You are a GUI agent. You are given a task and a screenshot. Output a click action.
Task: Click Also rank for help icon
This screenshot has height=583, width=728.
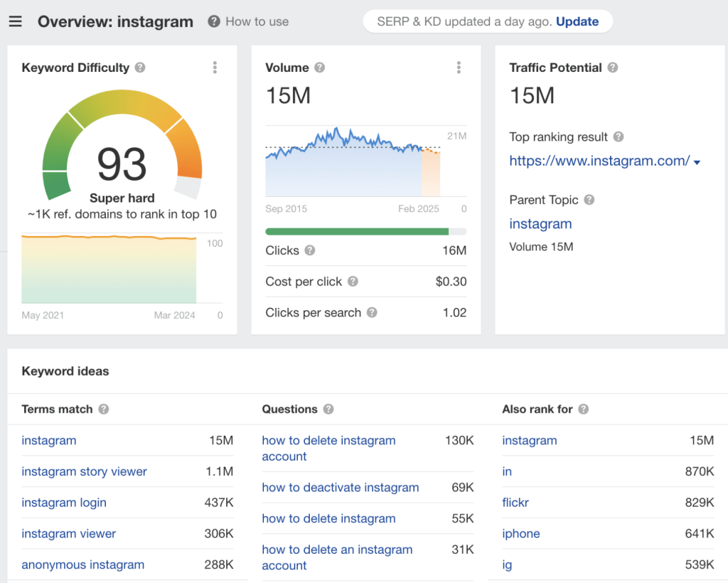[584, 409]
